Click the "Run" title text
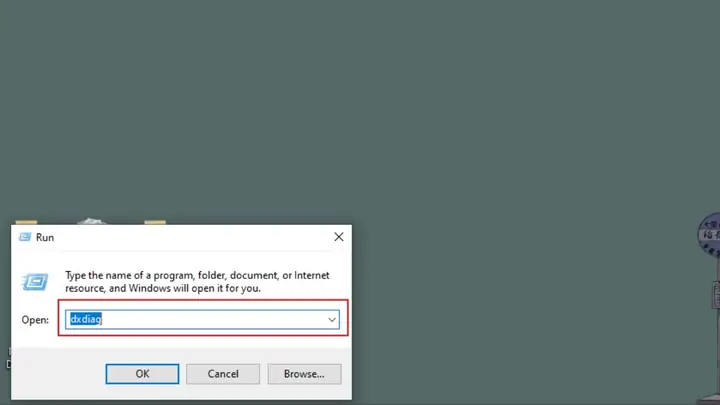The height and width of the screenshot is (405, 720). point(45,237)
